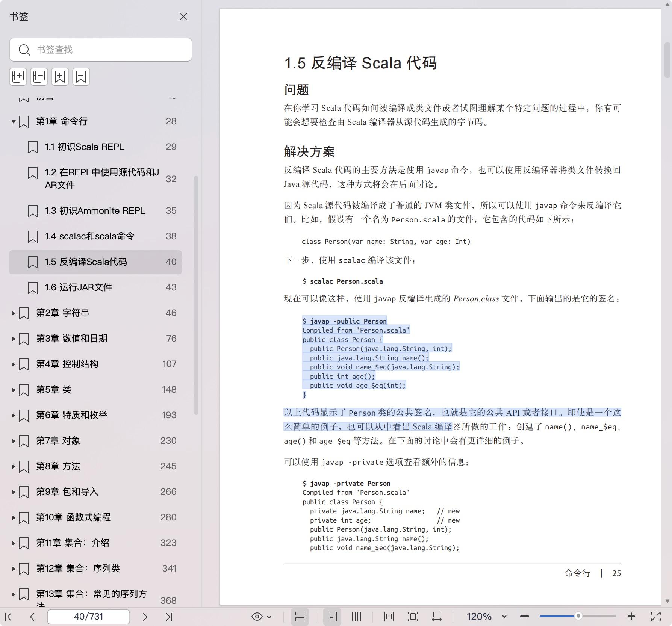
Task: Expand 第9章 包和导入 chapter
Action: click(14, 492)
